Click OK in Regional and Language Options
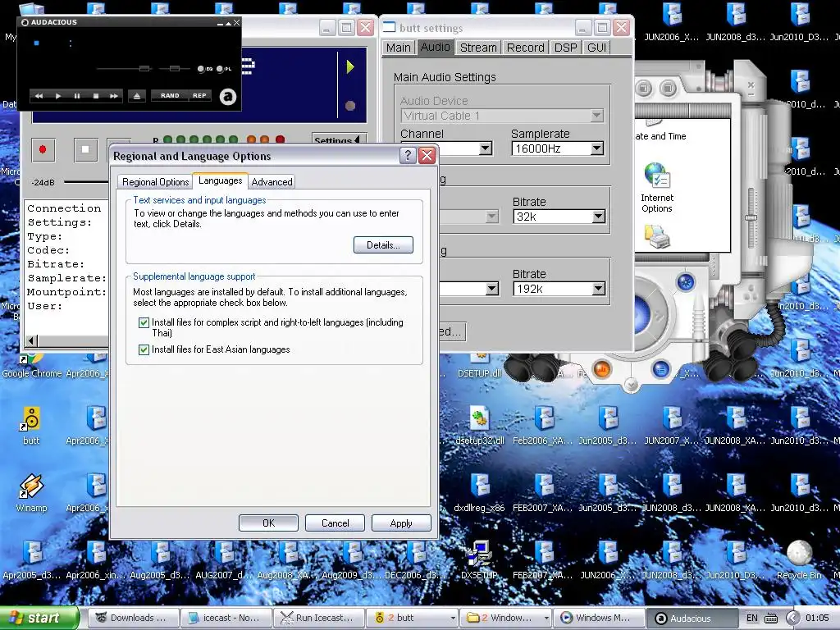The image size is (840, 630). tap(268, 523)
